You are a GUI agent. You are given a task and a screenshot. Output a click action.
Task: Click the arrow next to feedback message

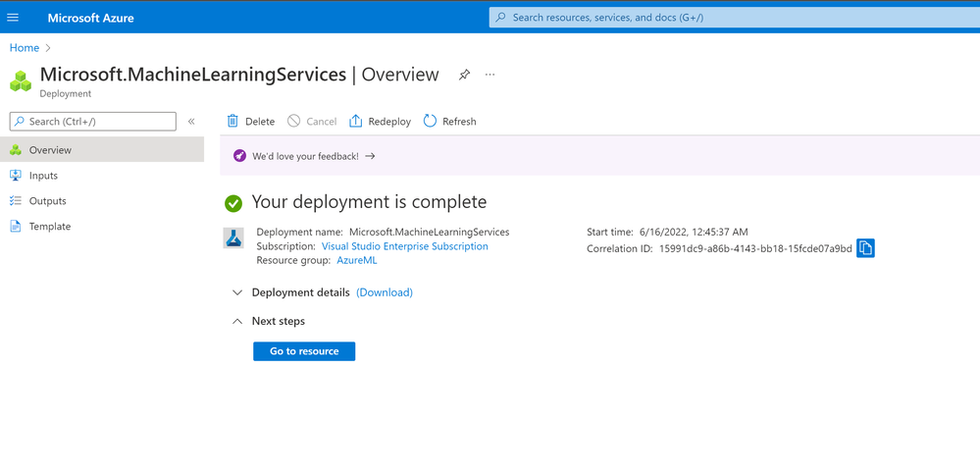(370, 156)
